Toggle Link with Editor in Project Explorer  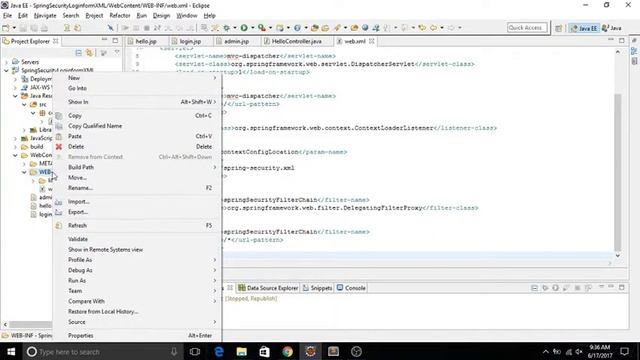[89, 53]
